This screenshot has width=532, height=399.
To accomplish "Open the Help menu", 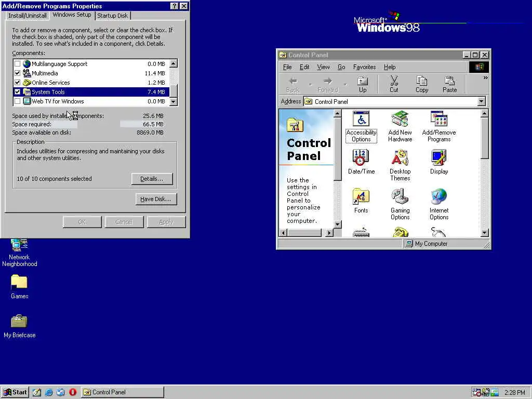I will [390, 67].
